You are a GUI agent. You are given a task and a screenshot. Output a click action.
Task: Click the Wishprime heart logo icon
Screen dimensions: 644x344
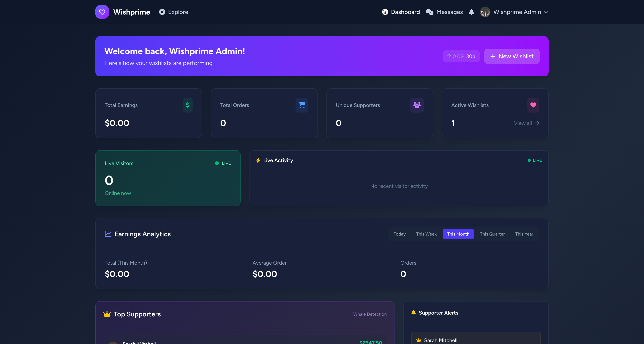(102, 12)
